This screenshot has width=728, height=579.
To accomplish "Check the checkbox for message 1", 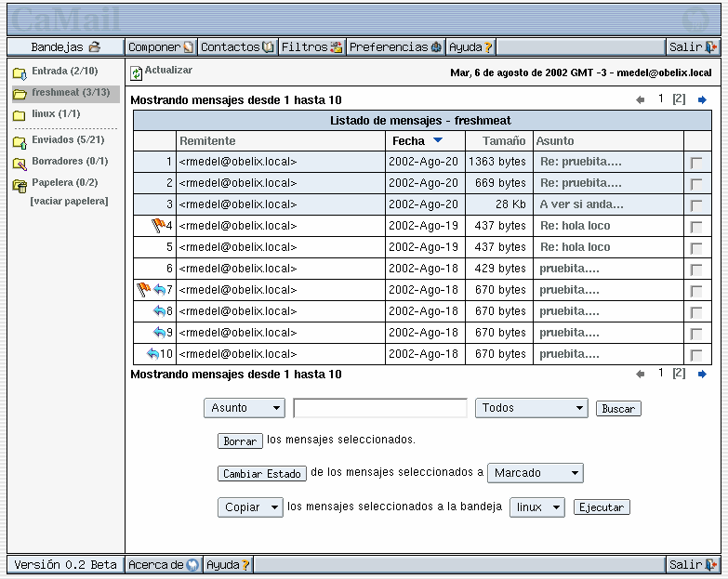I will (695, 162).
